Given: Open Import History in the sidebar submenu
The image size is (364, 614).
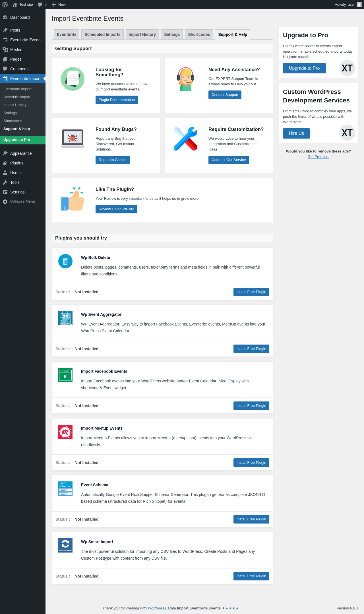Looking at the screenshot, I should 23,105.
